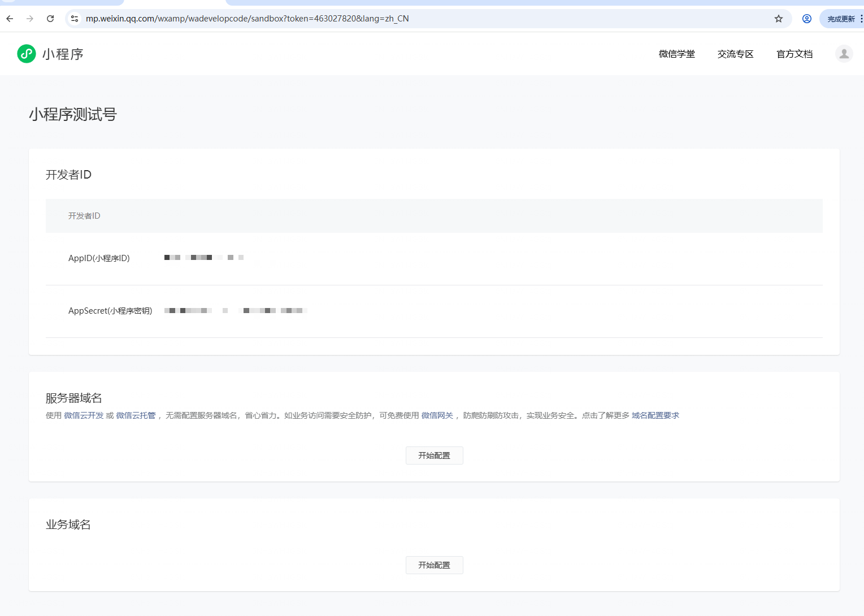Open Chrome three-dot menu
The width and height of the screenshot is (864, 616).
click(861, 19)
